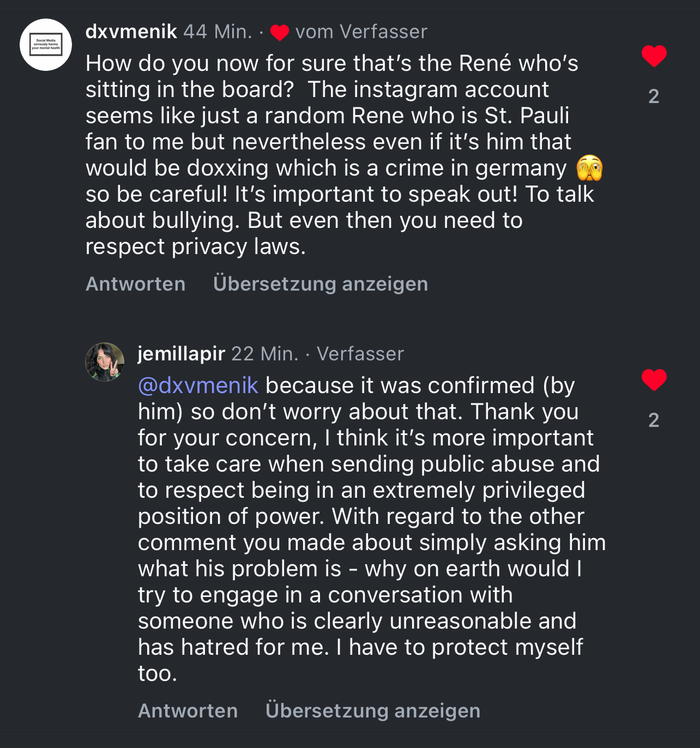
Task: Toggle the heart on jemillapir's reply
Action: click(x=654, y=380)
